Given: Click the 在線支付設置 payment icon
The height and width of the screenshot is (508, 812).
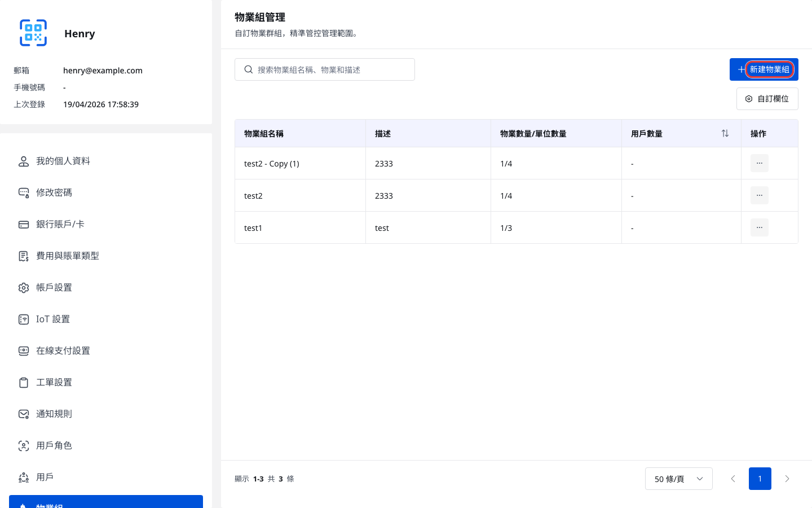Looking at the screenshot, I should [24, 351].
